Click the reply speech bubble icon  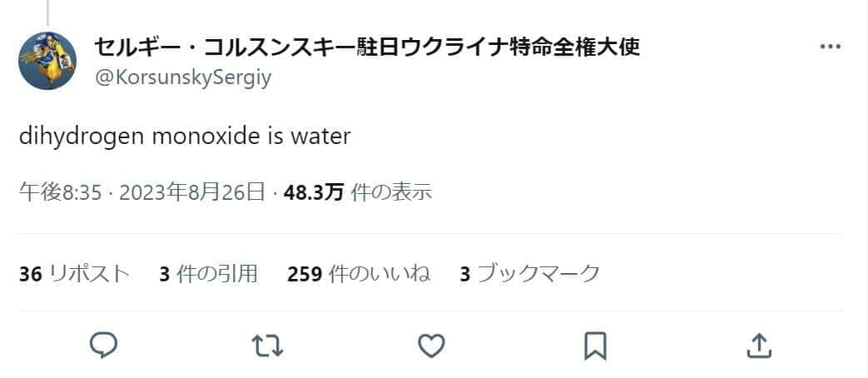pyautogui.click(x=103, y=344)
